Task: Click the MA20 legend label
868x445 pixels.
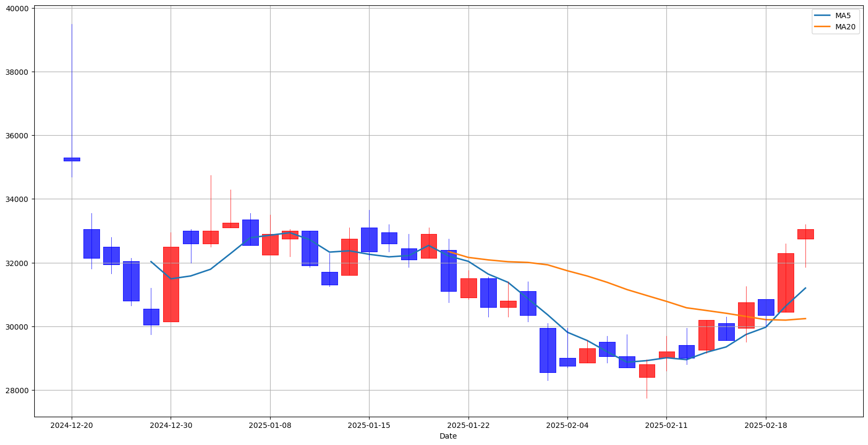Action: [845, 27]
